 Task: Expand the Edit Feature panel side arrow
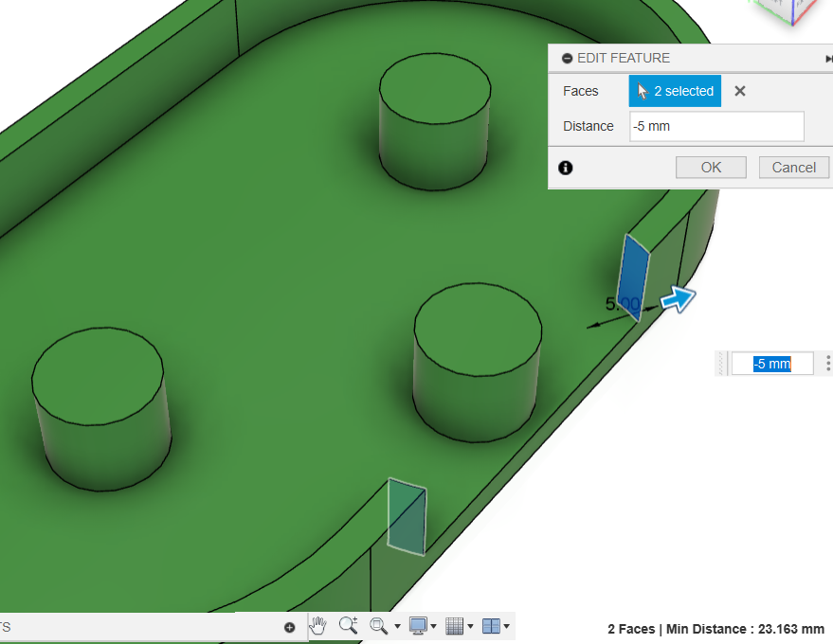pyautogui.click(x=829, y=59)
